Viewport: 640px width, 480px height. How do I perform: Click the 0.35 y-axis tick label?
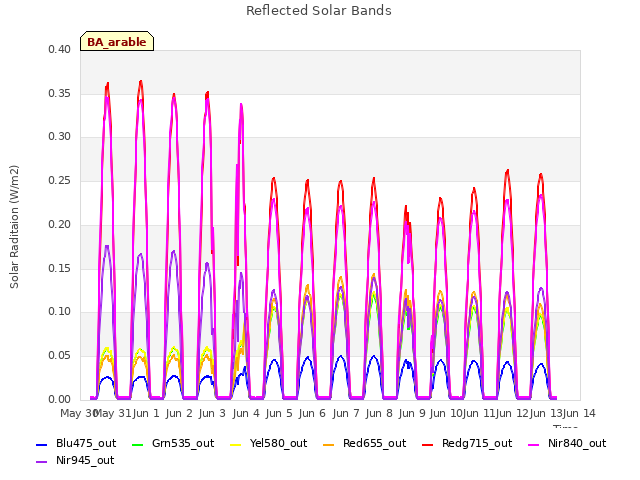(x=60, y=93)
